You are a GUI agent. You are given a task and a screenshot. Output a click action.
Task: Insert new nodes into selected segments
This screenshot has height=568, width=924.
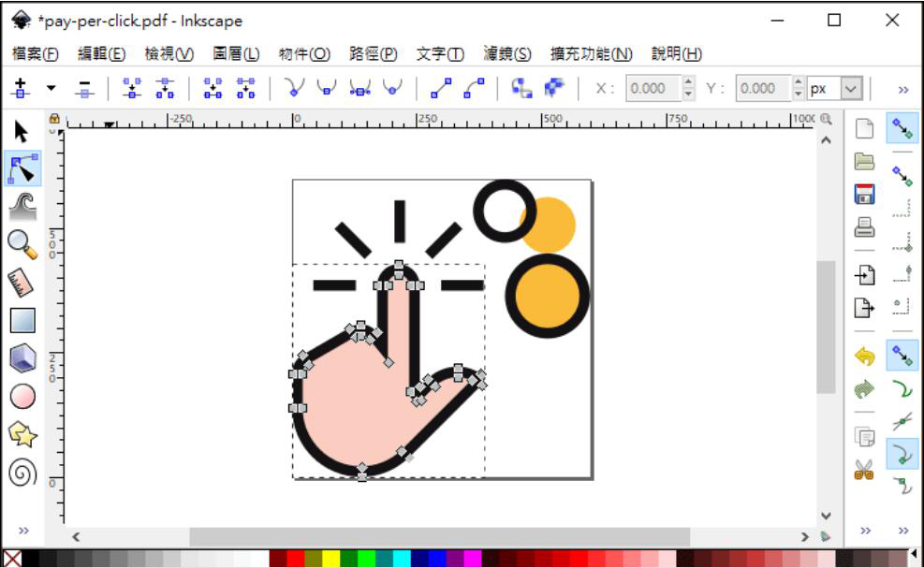[19, 88]
